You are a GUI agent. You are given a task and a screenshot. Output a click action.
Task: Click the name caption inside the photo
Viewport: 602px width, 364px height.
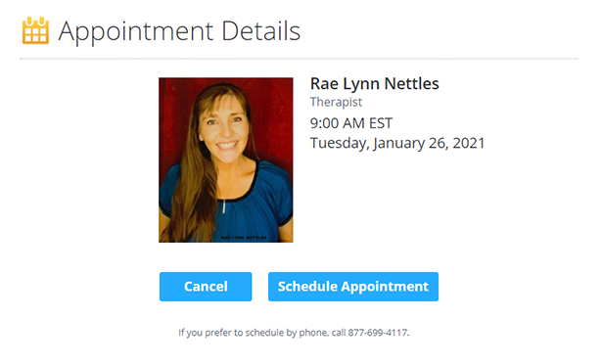click(244, 238)
